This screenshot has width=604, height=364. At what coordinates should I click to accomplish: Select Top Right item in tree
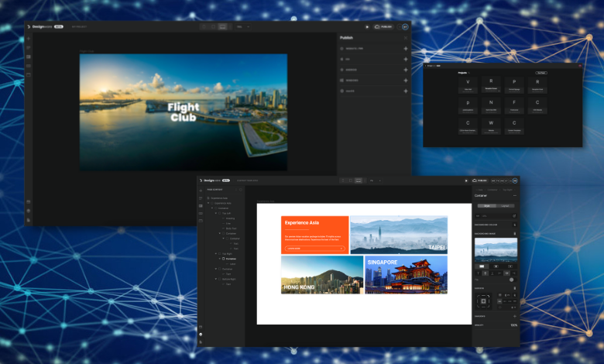[227, 254]
